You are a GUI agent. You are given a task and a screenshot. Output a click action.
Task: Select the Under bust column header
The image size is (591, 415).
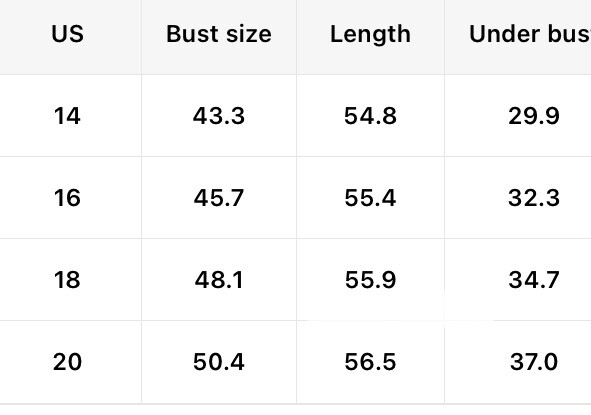tap(530, 34)
